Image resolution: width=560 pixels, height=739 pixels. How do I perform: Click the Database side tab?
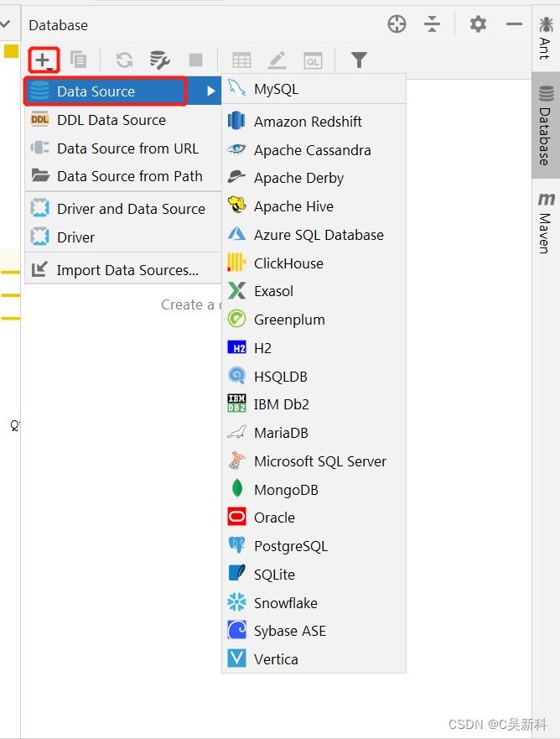click(546, 125)
